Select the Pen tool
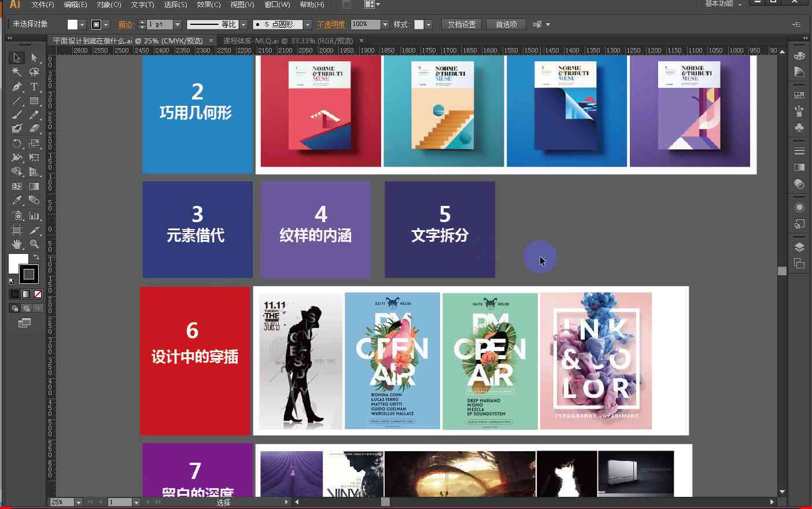The width and height of the screenshot is (812, 509). point(17,87)
